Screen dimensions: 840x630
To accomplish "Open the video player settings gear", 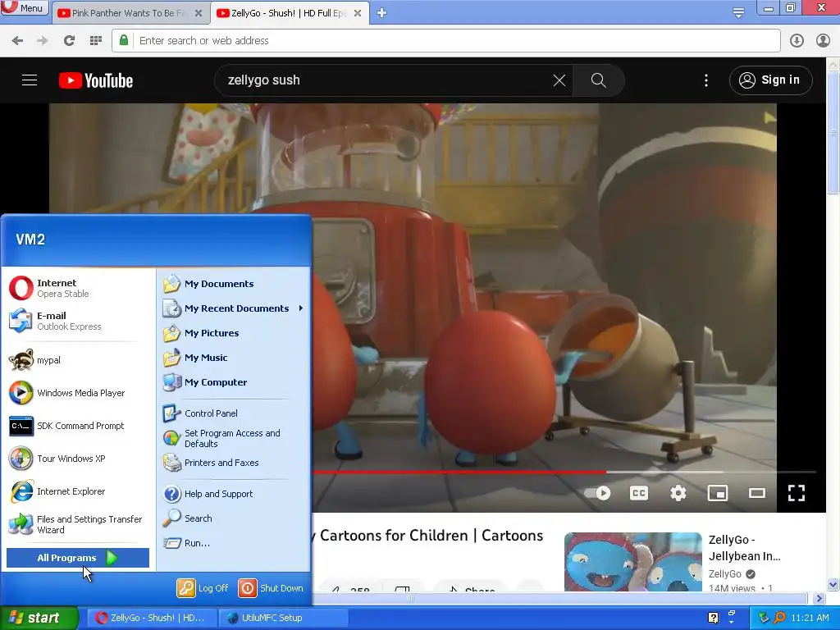I will [x=678, y=493].
